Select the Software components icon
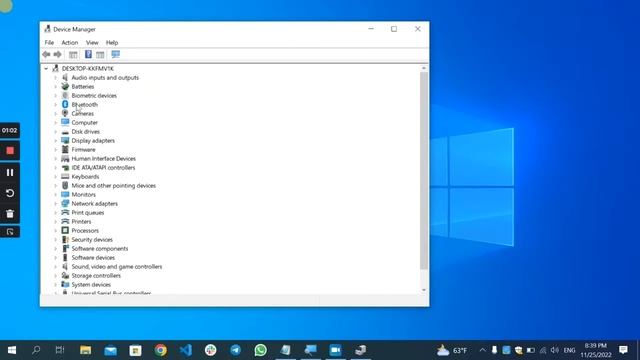Screen dimensions: 640x360 (x=65, y=249)
